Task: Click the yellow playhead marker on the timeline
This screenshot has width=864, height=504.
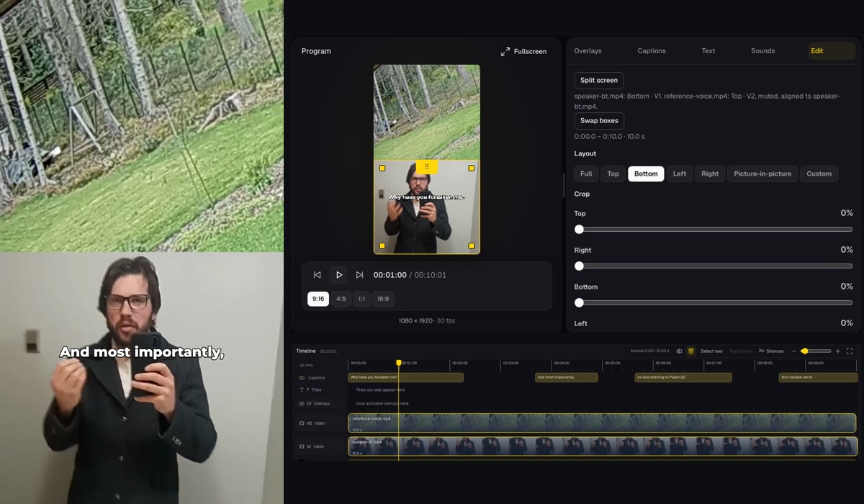Action: (x=398, y=363)
